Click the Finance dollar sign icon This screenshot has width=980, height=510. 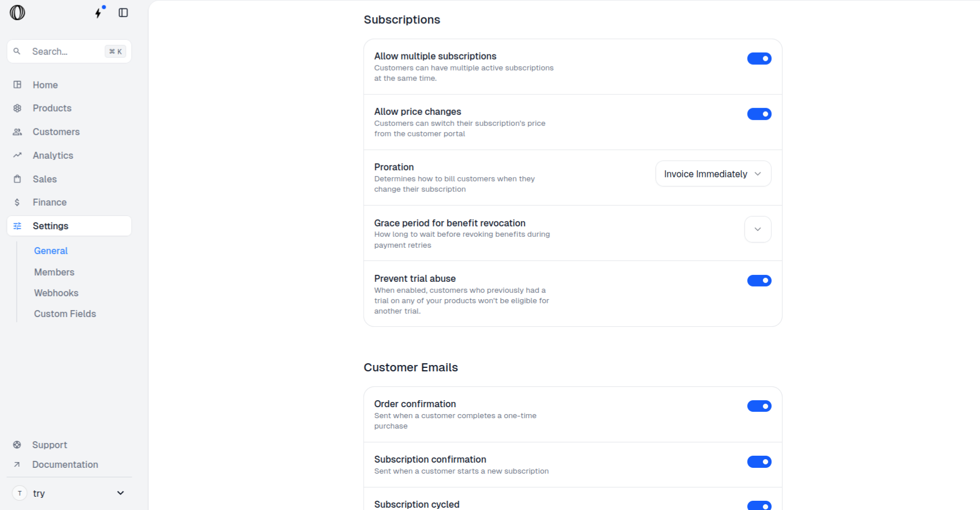point(17,203)
